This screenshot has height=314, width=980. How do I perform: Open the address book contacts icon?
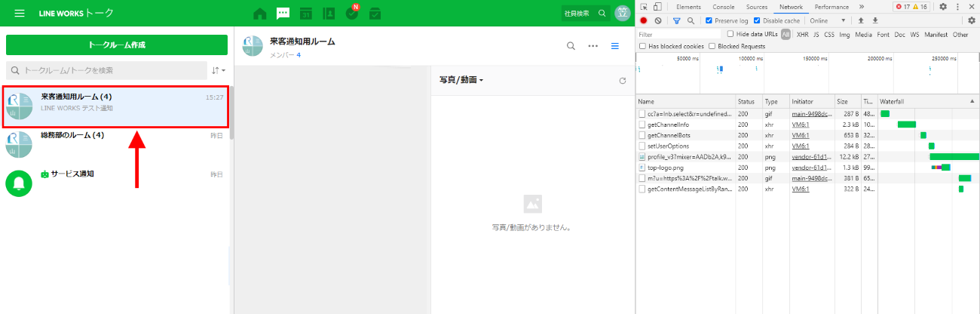(329, 14)
